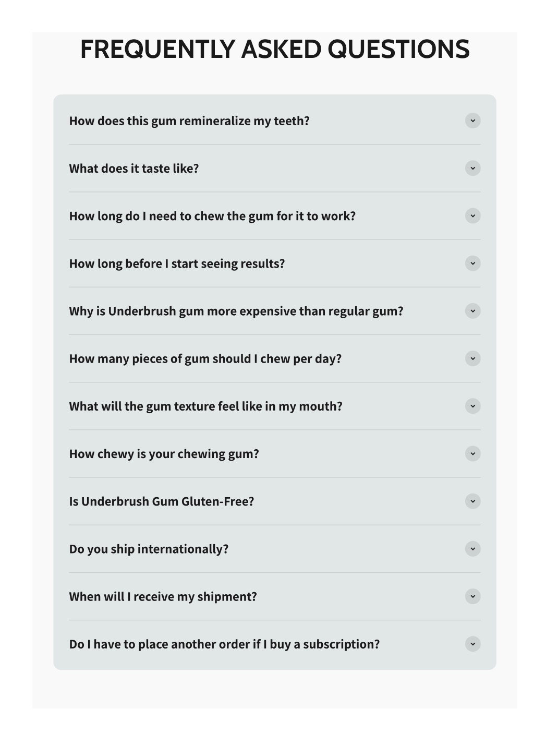Screen dimensions: 534x756
Task: Click 'When will I receive my shipment?' text
Action: [163, 597]
